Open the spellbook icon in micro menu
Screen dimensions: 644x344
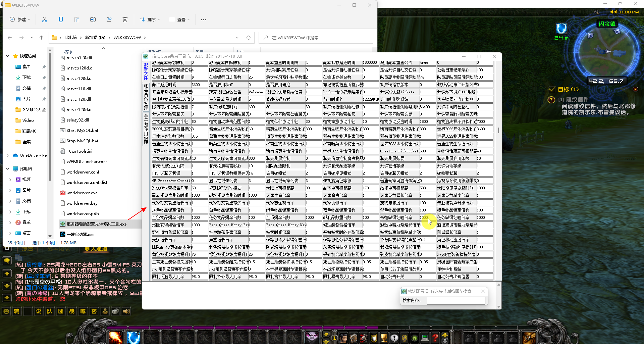pyautogui.click(x=354, y=338)
